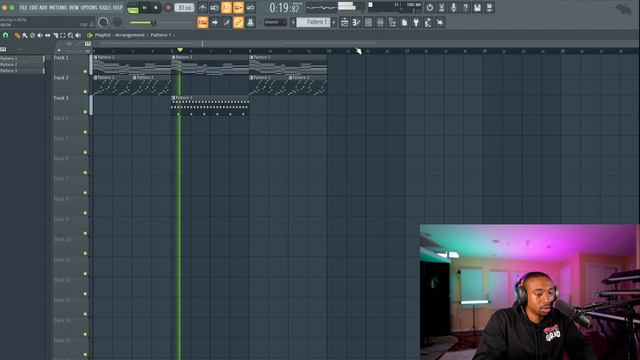Open the Playlist view icon

(344, 22)
